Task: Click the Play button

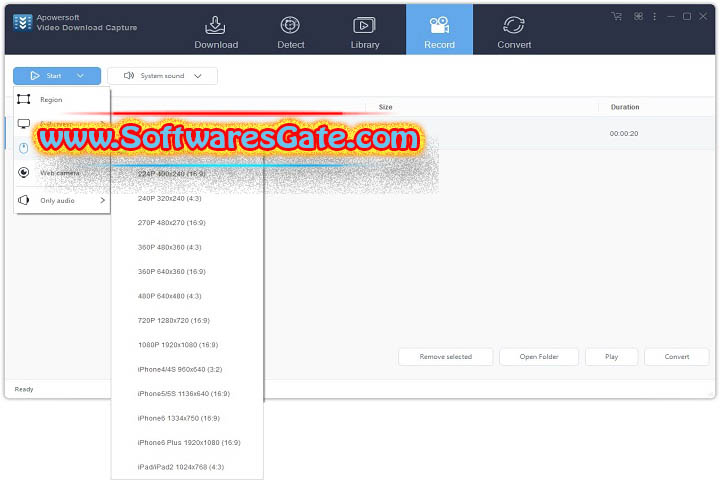Action: [611, 357]
